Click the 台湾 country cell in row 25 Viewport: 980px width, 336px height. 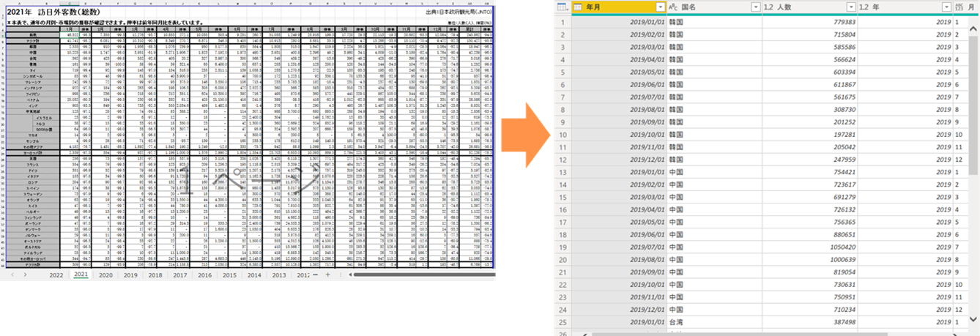point(714,323)
